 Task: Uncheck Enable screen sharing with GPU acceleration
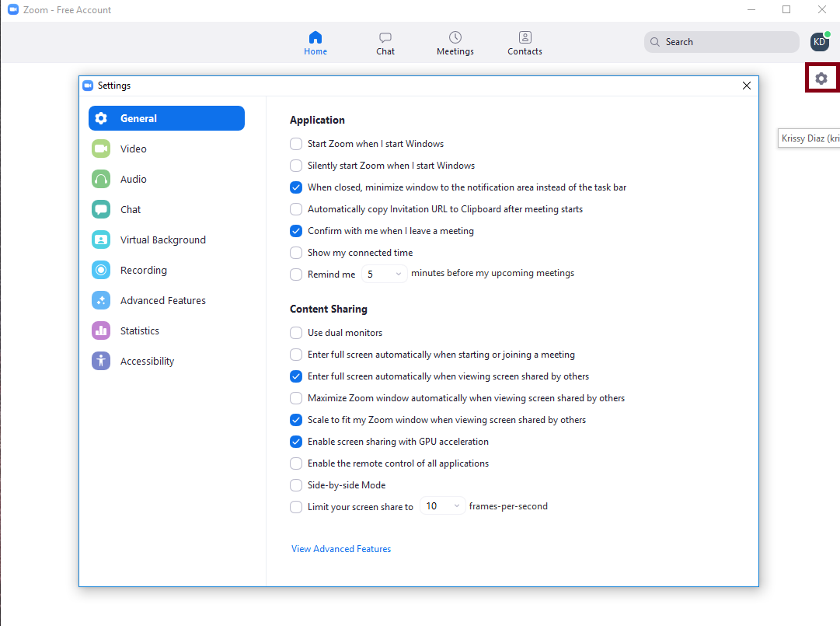(x=296, y=442)
